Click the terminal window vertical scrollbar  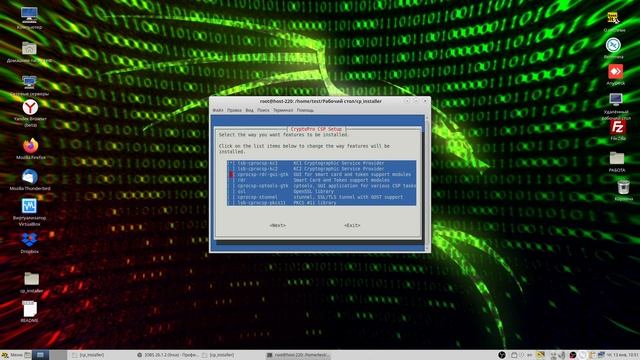click(x=427, y=182)
